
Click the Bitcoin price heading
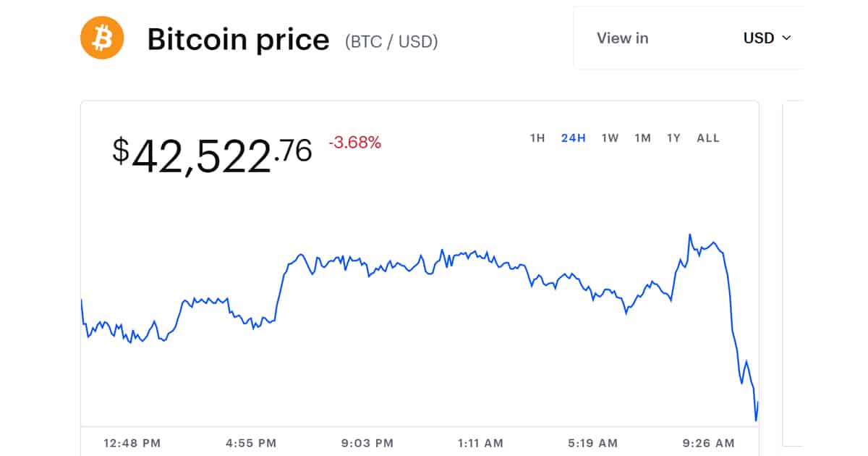238,39
